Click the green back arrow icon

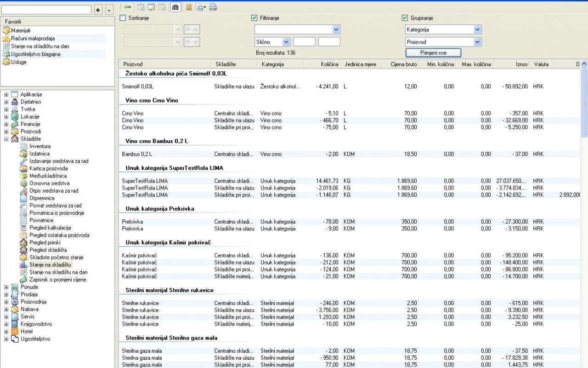(128, 7)
